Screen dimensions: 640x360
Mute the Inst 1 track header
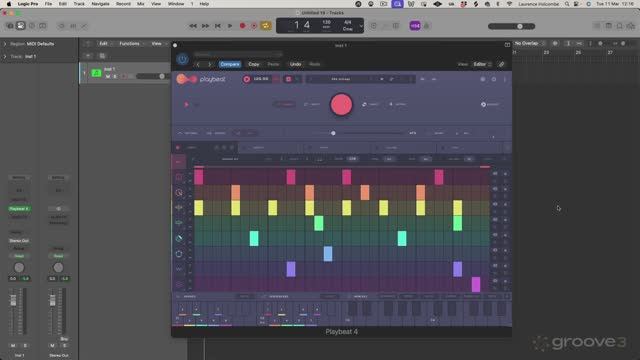coord(108,76)
